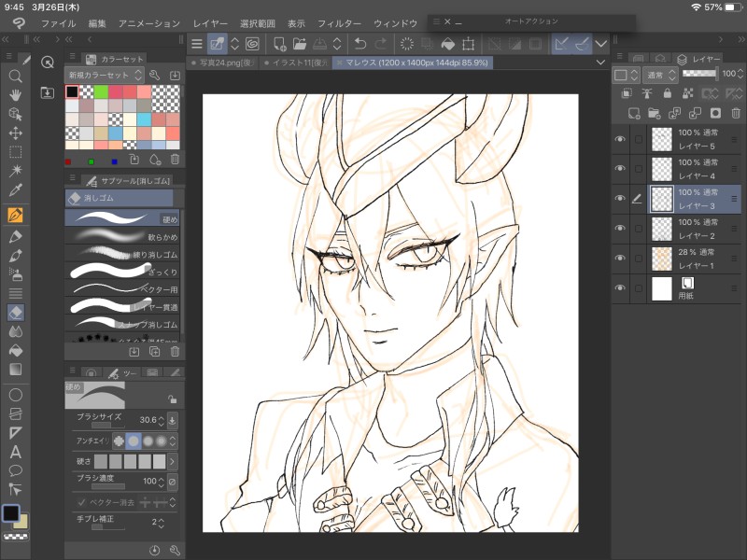The height and width of the screenshot is (560, 747).
Task: Click the Transform scale icon in command bar
Action: point(469,44)
